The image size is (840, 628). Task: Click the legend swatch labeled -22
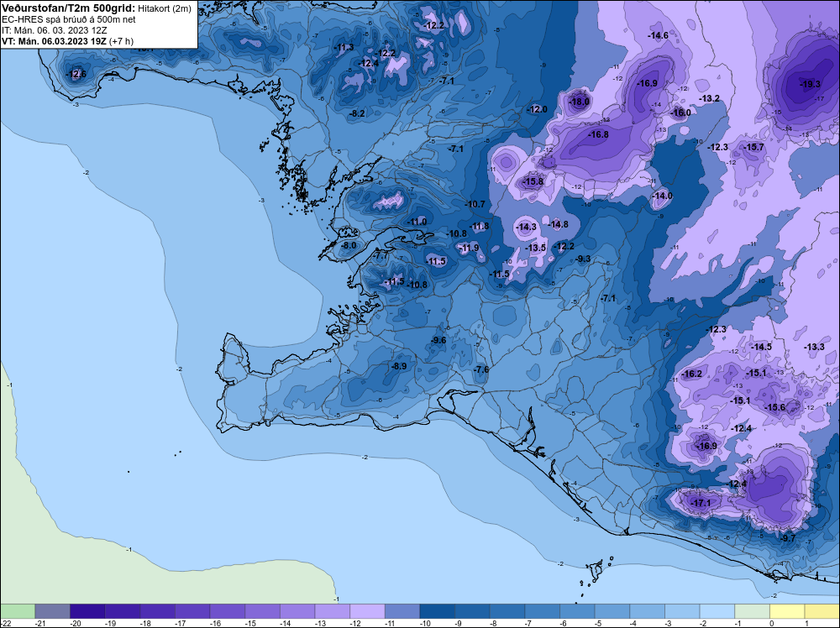point(17,611)
